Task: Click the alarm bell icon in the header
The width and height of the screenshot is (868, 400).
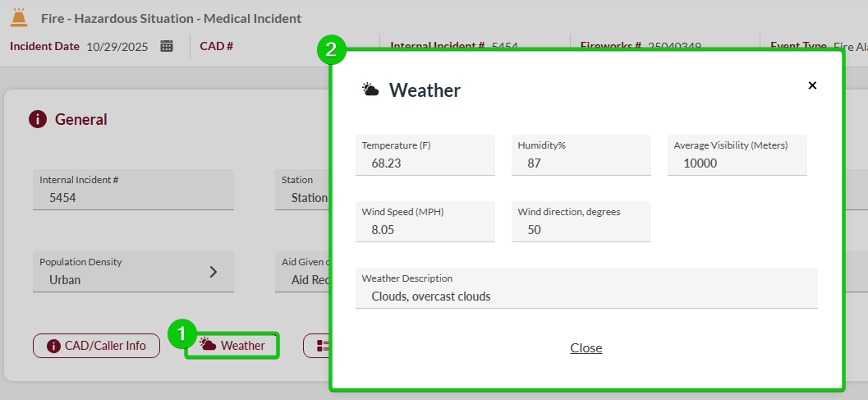Action: coord(18,16)
